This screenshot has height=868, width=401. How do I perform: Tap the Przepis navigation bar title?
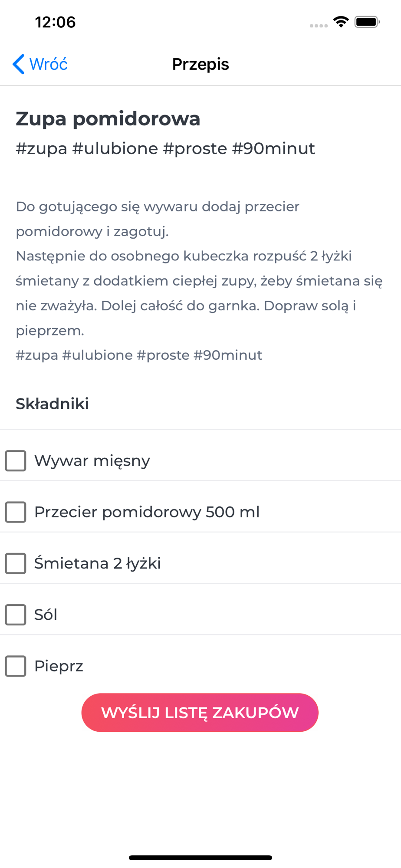click(x=200, y=64)
